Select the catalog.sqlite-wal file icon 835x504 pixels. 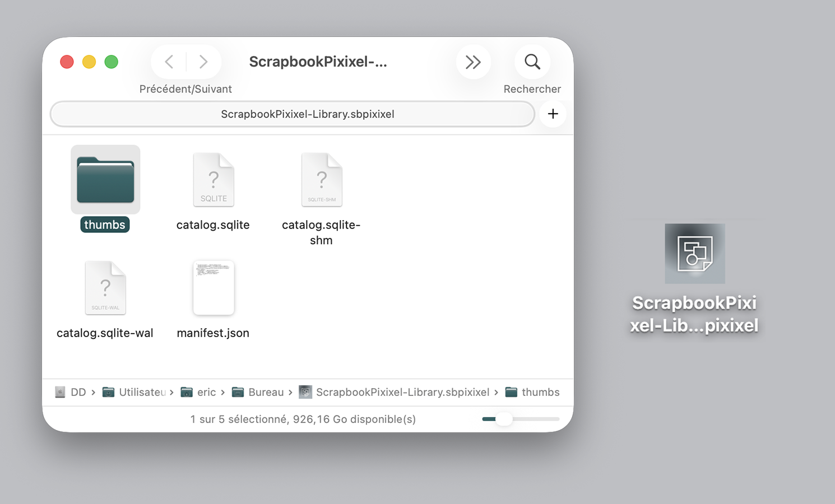pos(105,288)
